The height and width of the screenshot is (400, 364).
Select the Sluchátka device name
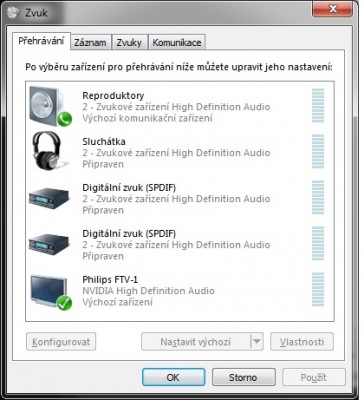pos(104,141)
